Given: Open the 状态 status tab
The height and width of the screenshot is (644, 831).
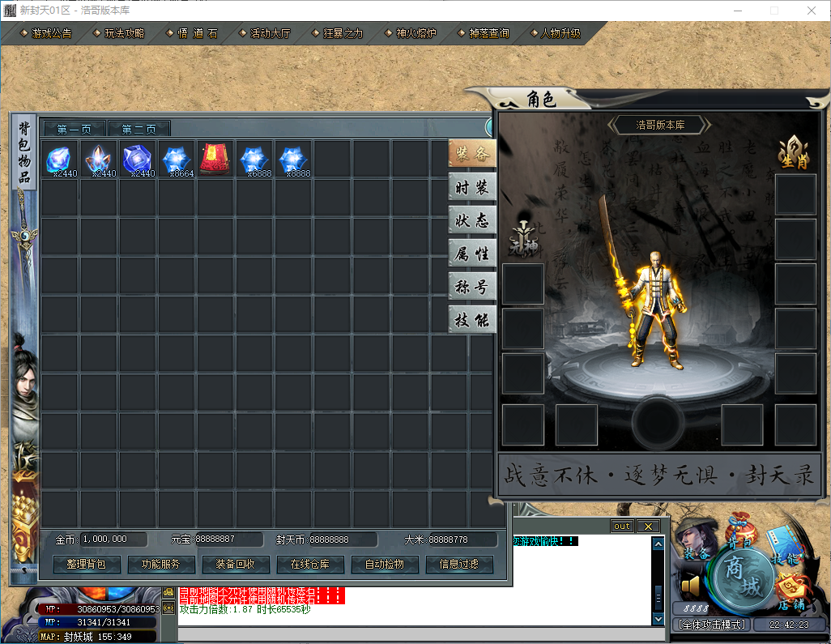Looking at the screenshot, I should point(471,220).
